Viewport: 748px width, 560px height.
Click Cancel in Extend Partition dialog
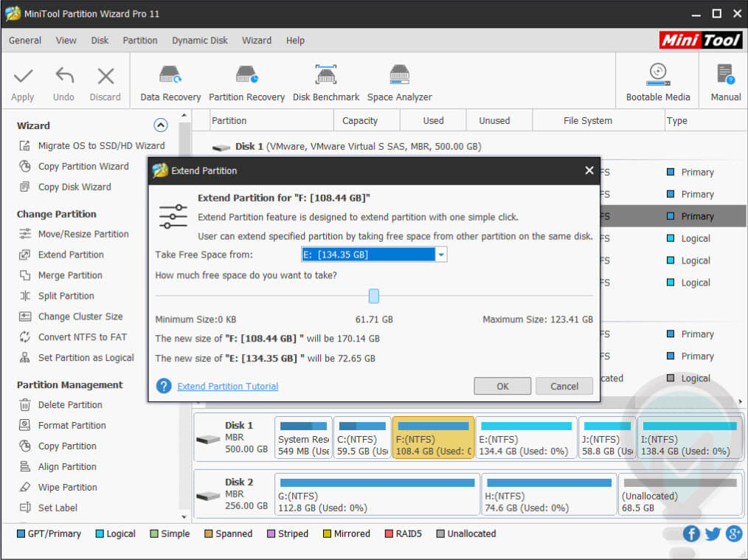click(x=564, y=386)
